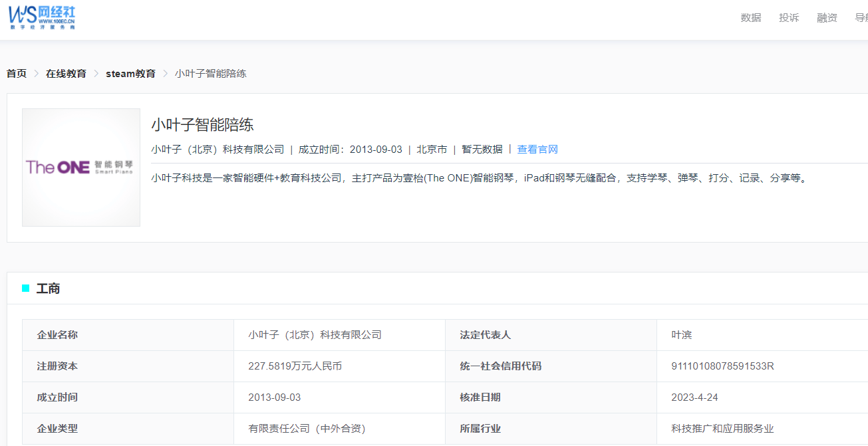Open the 投诉 navigation menu

789,18
